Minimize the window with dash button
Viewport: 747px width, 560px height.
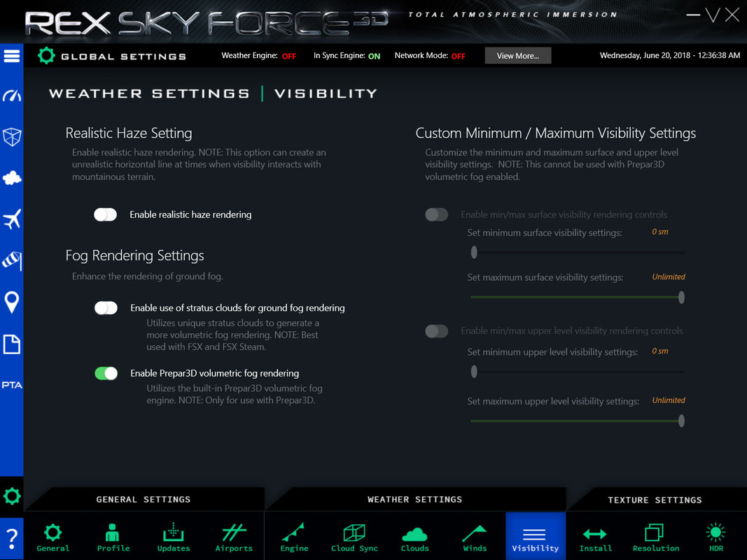point(693,15)
